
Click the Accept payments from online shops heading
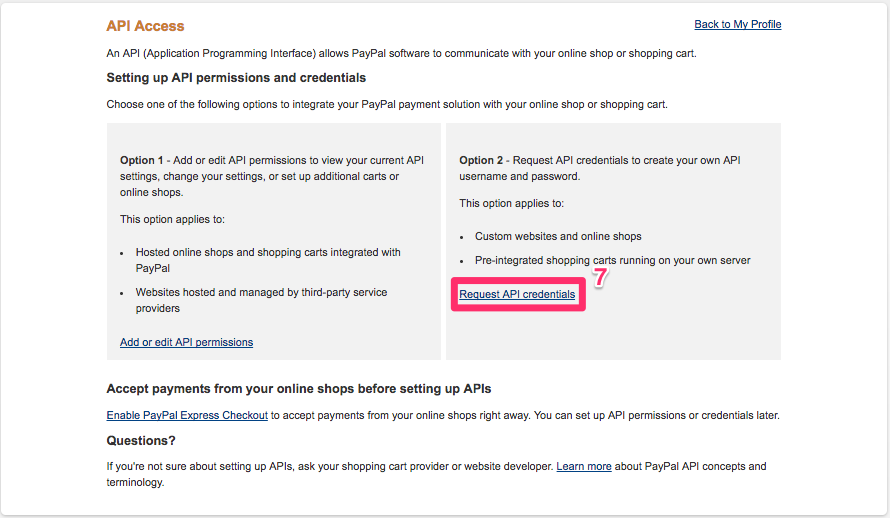(x=298, y=388)
